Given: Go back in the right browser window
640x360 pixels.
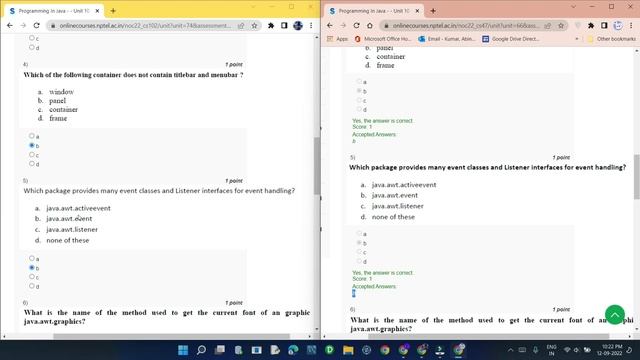Looking at the screenshot, I should click(330, 25).
